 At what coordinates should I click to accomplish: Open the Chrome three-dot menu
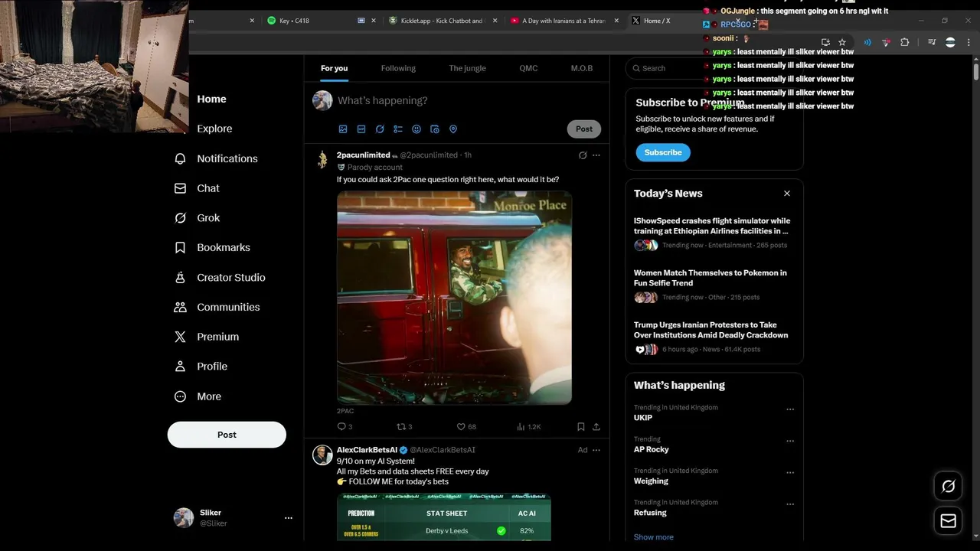point(969,43)
